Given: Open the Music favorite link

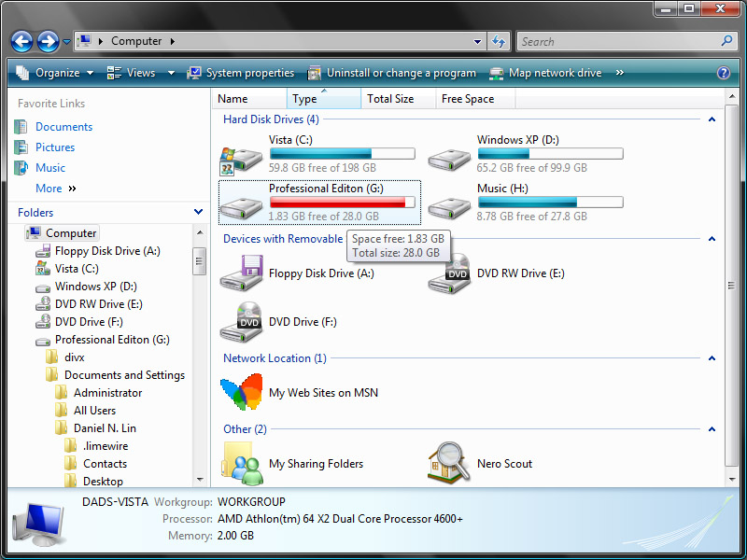Looking at the screenshot, I should (x=50, y=168).
